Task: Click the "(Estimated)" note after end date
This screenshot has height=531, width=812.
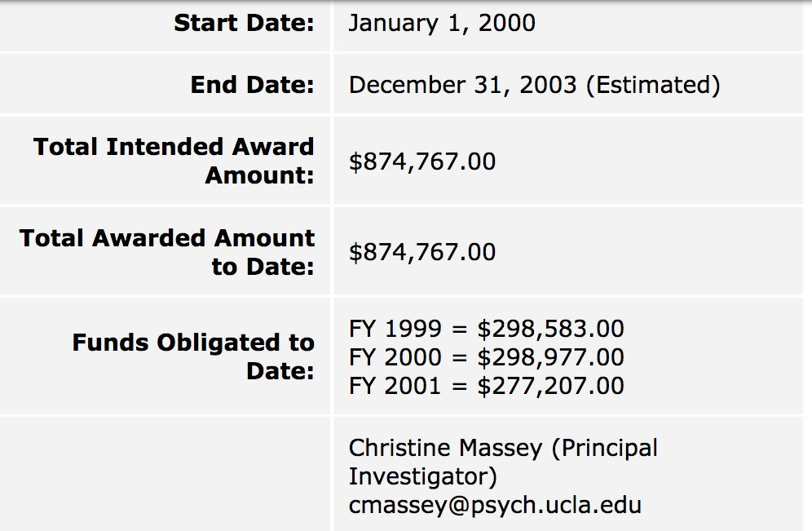Action: click(x=653, y=85)
